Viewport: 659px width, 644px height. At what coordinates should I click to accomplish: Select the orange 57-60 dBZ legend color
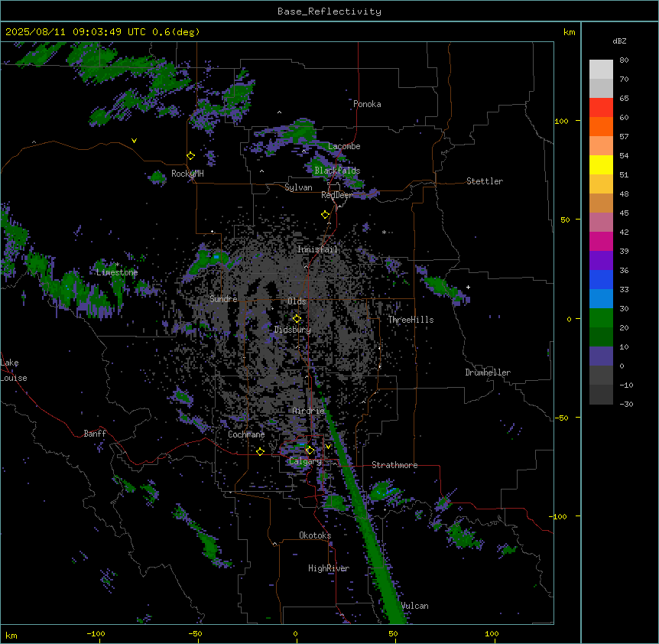[x=601, y=126]
